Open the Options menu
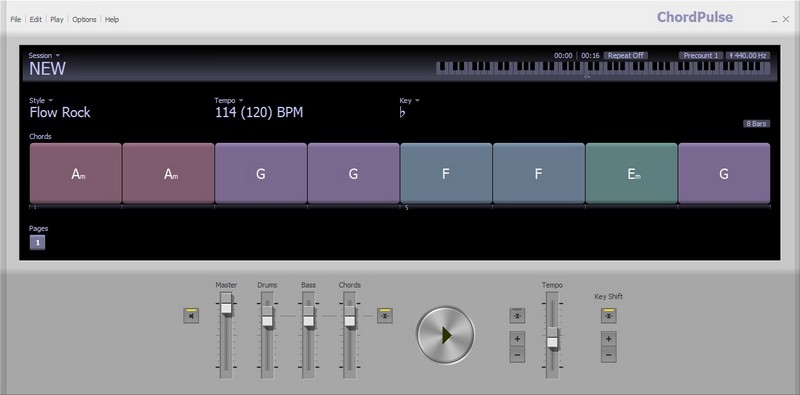800x395 pixels. pyautogui.click(x=84, y=19)
